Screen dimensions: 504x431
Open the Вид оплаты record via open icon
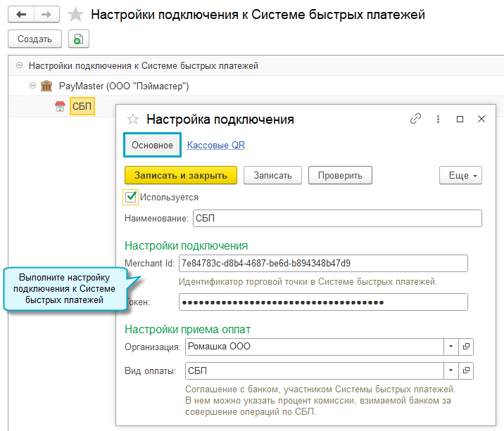(x=466, y=371)
